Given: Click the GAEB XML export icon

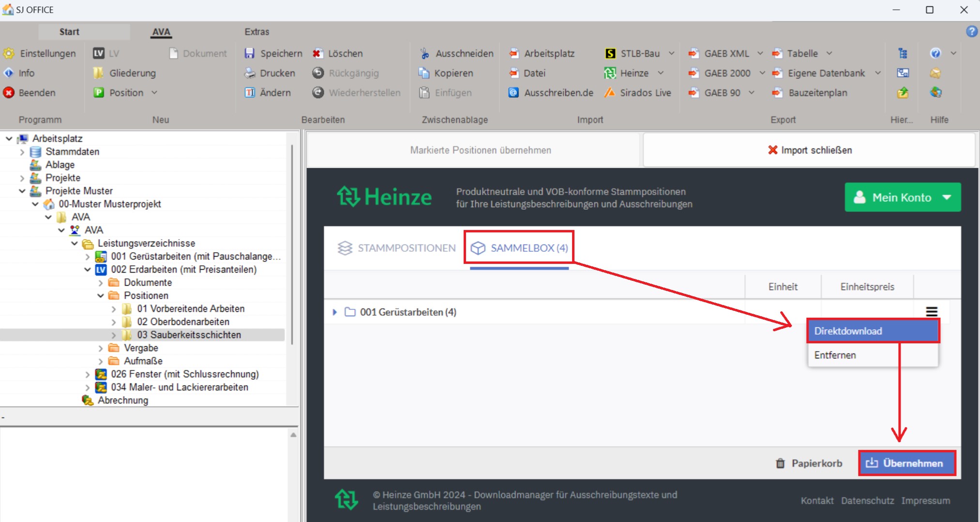Looking at the screenshot, I should tap(694, 53).
